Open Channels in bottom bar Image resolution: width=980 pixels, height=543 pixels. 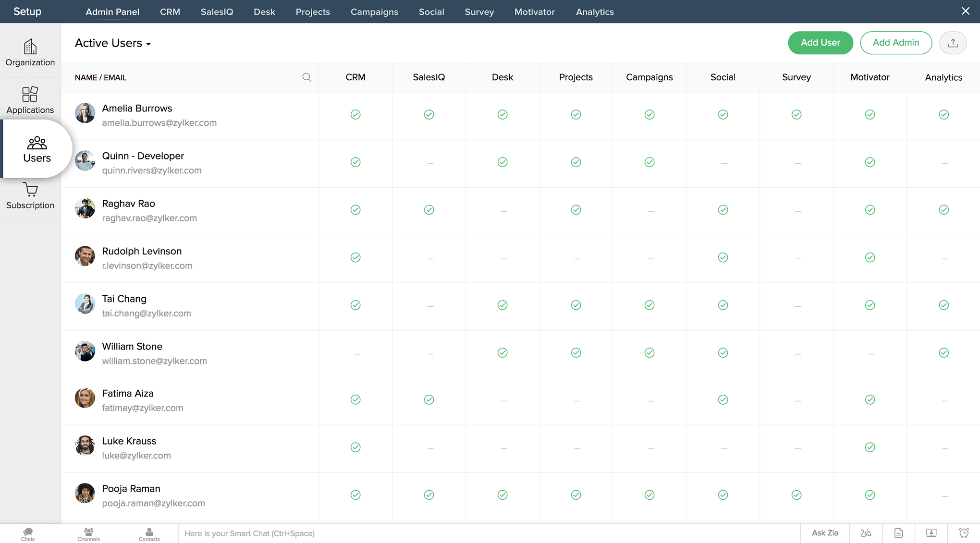click(x=88, y=534)
